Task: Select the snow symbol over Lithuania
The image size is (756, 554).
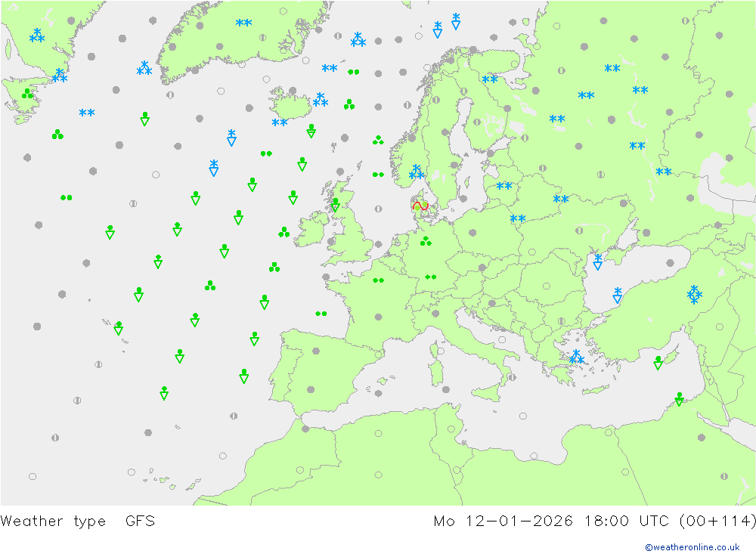Action: pos(503,186)
